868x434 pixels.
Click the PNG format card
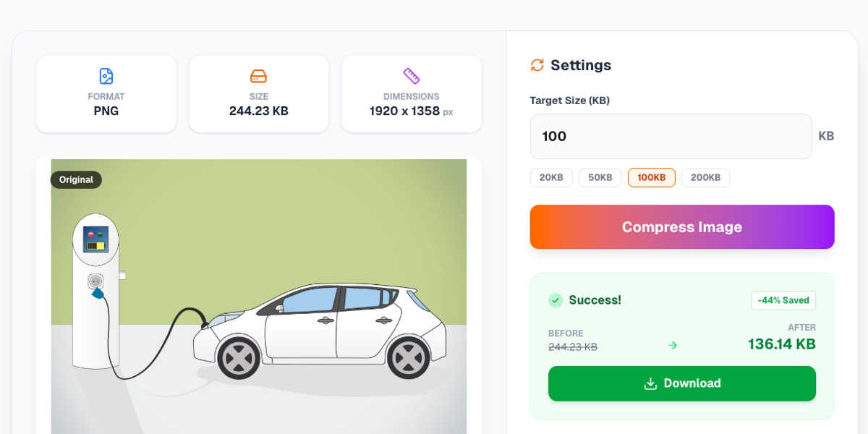(106, 94)
